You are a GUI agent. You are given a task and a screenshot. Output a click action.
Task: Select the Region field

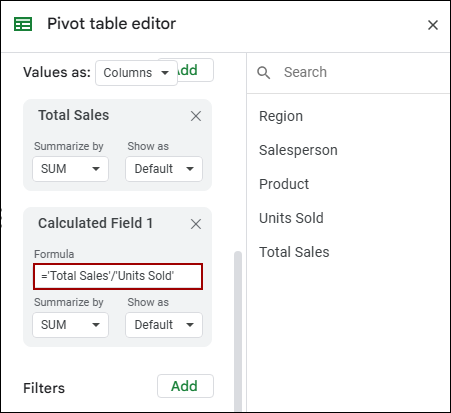click(x=281, y=116)
